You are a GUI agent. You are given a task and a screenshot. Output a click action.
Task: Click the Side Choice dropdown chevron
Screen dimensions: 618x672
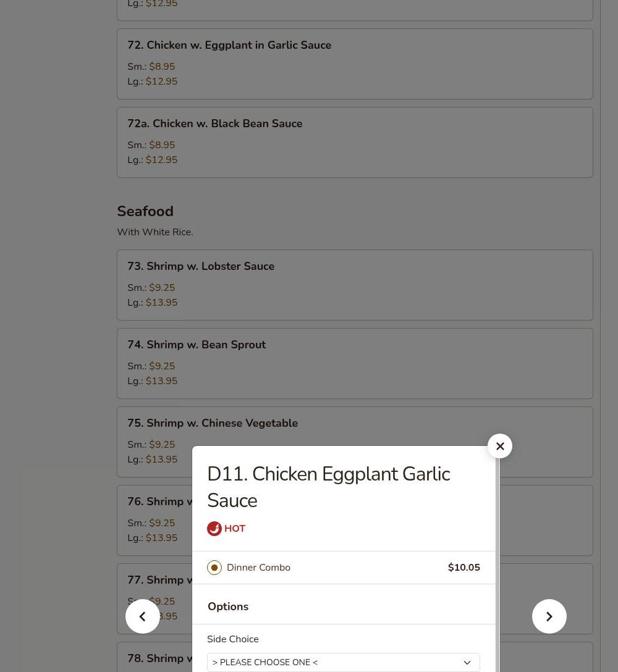(x=467, y=663)
